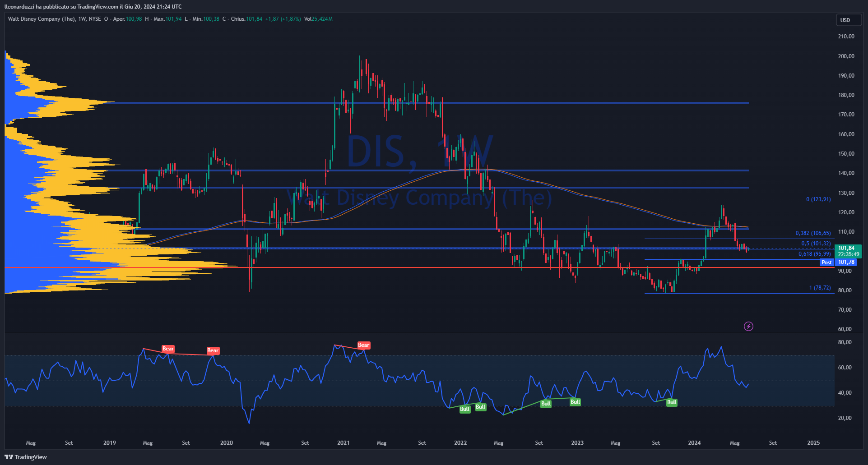Select the red horizontal support line
The image size is (868, 465).
420,267
